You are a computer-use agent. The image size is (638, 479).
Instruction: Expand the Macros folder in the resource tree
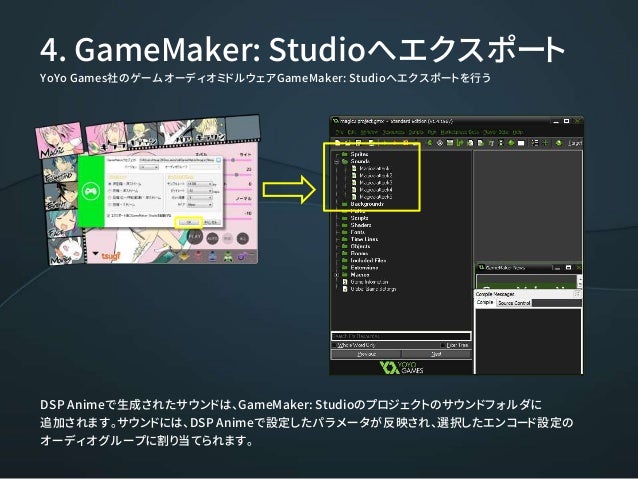[336, 275]
